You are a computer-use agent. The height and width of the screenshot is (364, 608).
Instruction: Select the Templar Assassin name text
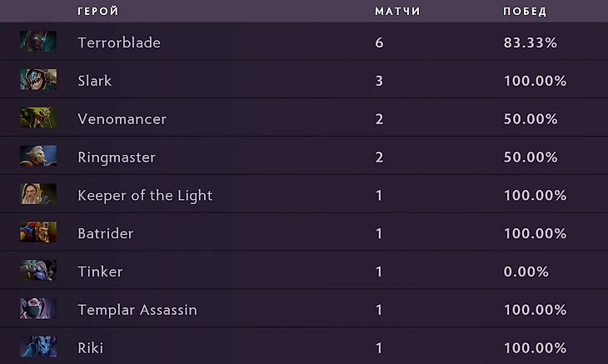[137, 311]
